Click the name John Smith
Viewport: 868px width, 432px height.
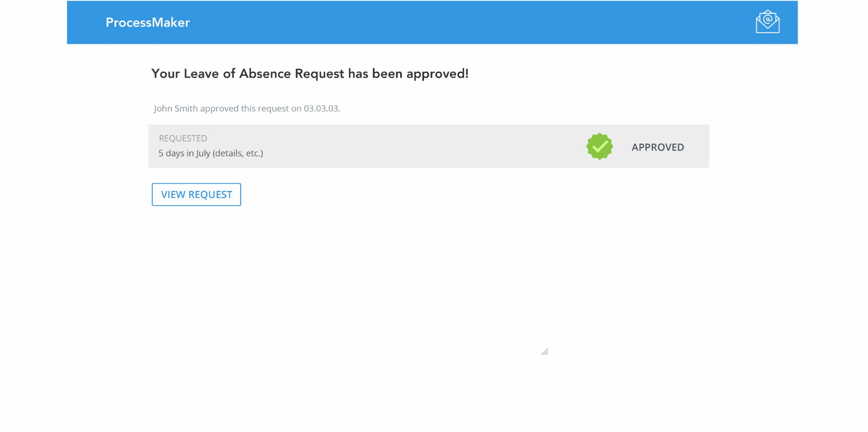176,108
